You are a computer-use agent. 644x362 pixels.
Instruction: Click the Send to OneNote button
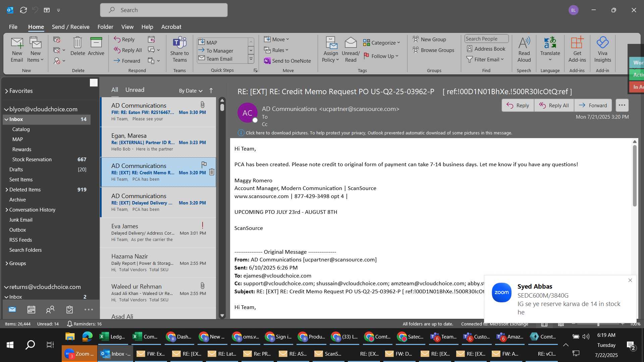287,61
